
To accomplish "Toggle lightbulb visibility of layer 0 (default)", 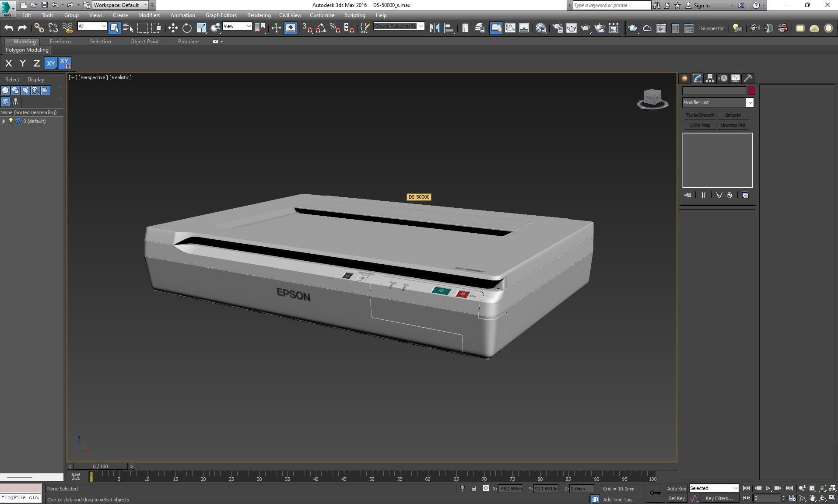I will click(11, 121).
